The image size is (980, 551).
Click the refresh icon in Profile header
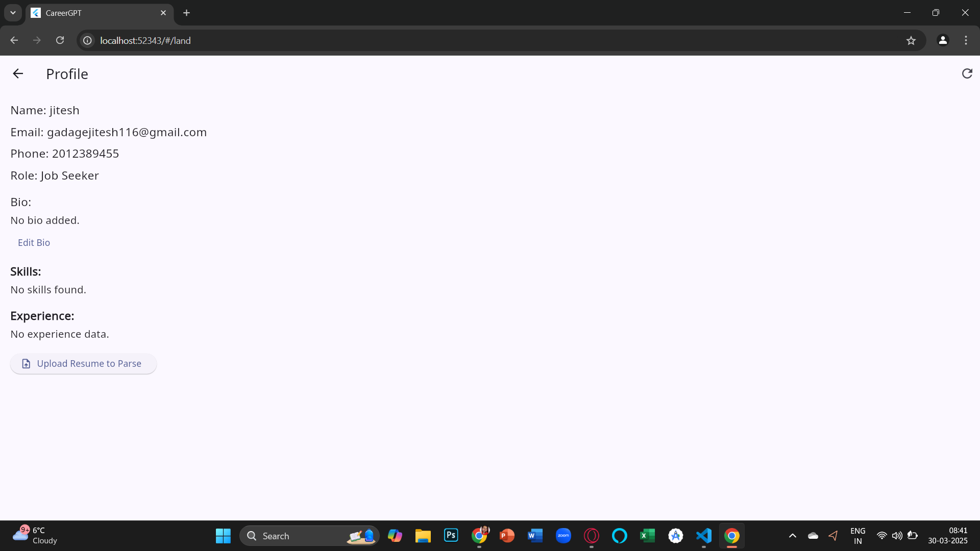[967, 74]
